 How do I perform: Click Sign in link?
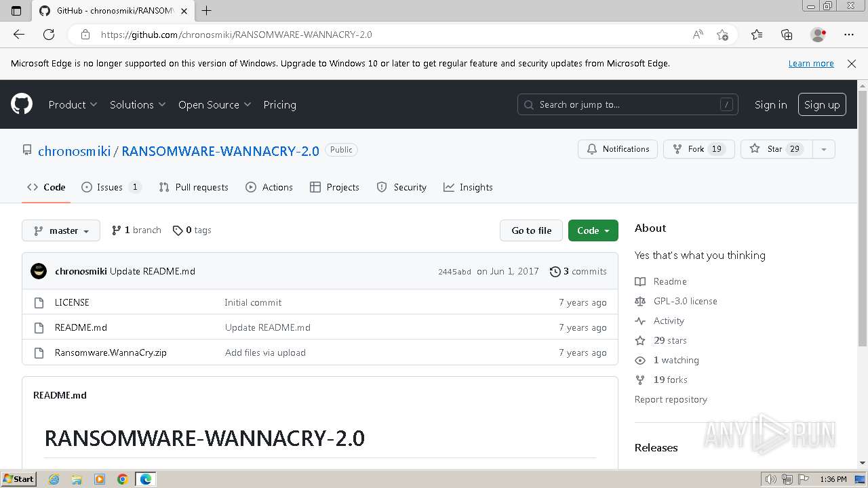click(x=771, y=104)
